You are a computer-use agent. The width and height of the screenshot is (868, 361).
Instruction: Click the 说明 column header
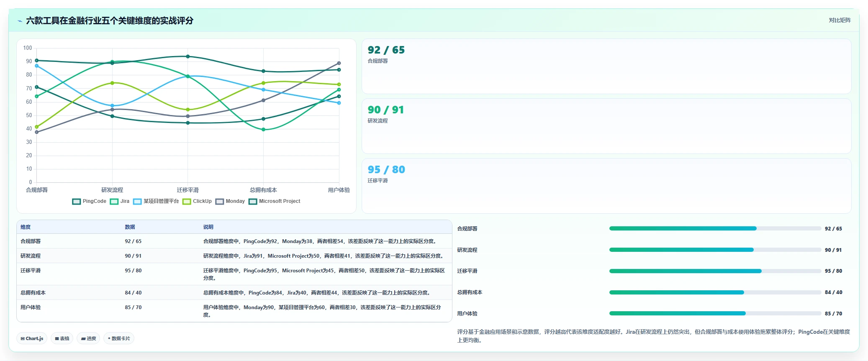click(x=208, y=227)
